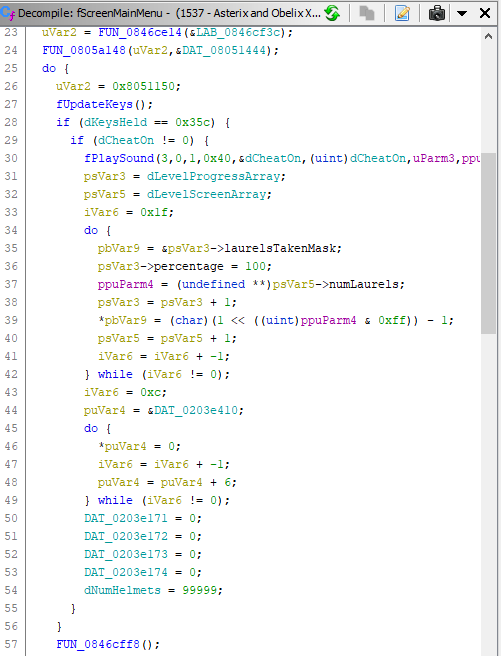
Task: Select the value 100 on line 36
Action: (256, 266)
